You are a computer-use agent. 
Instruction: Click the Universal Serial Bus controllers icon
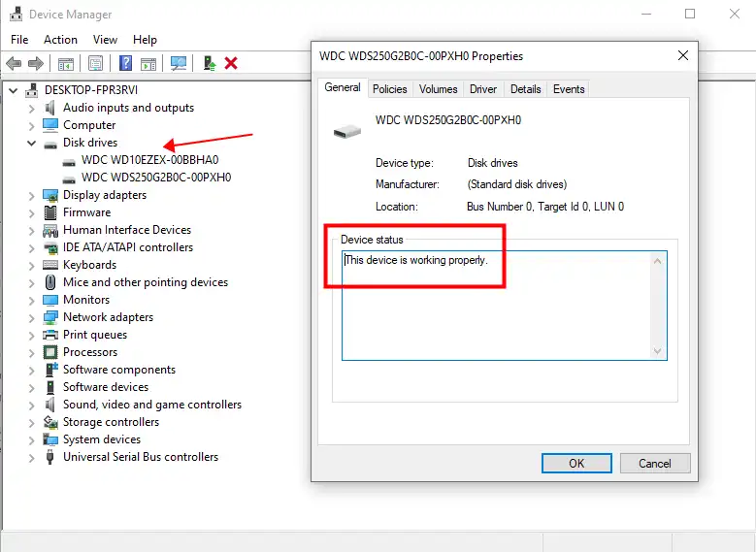click(x=49, y=457)
